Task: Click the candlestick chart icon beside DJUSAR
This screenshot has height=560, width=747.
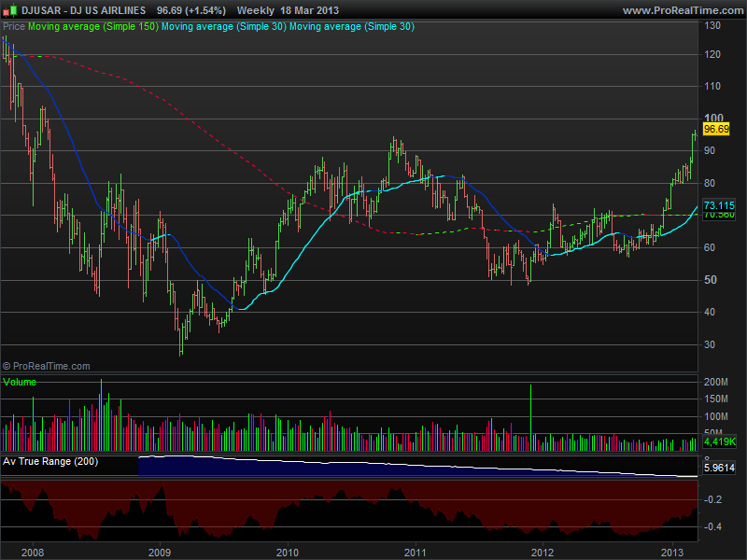Action: click(10, 10)
